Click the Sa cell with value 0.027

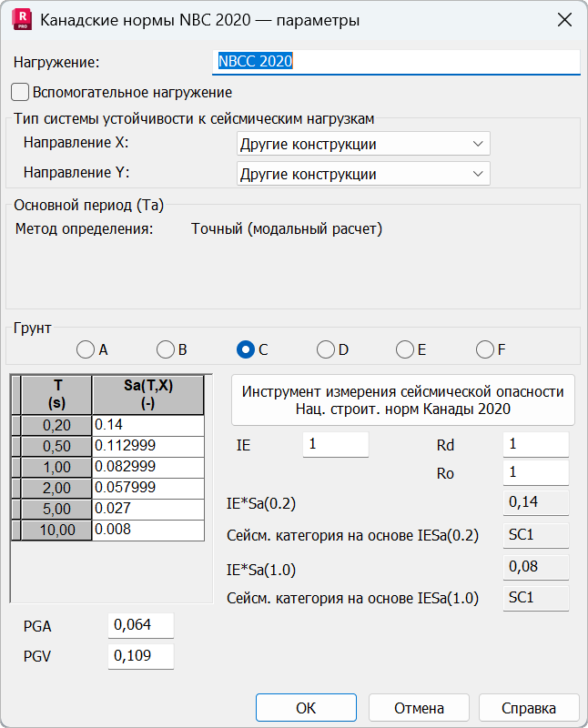pos(148,509)
